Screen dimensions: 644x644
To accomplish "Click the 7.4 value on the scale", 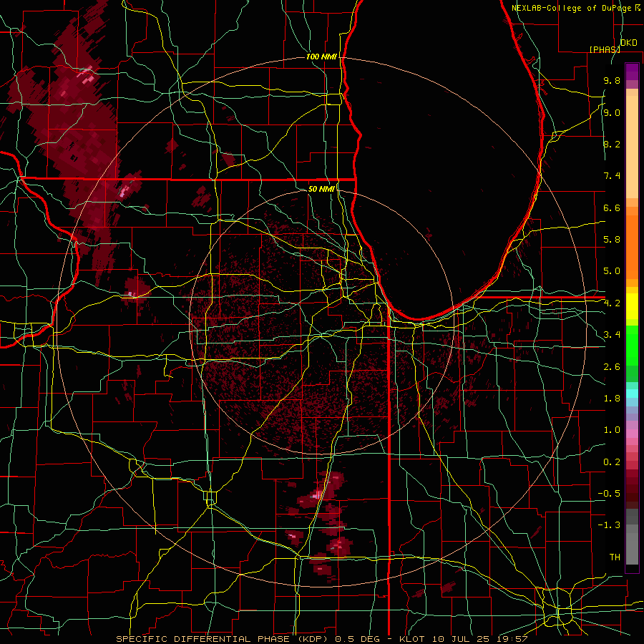I will pos(612,176).
